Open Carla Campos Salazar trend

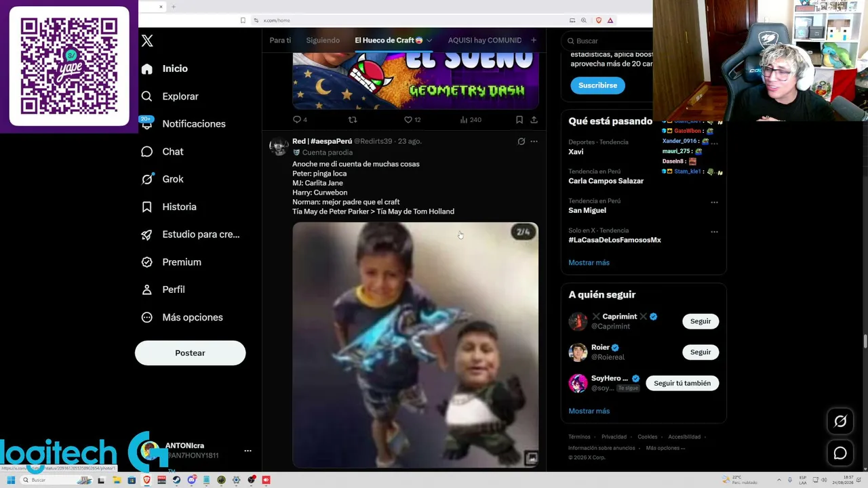click(606, 182)
